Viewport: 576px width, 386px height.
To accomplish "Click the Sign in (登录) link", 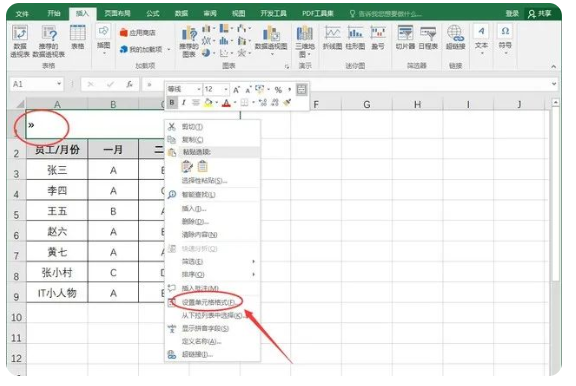I will (512, 14).
